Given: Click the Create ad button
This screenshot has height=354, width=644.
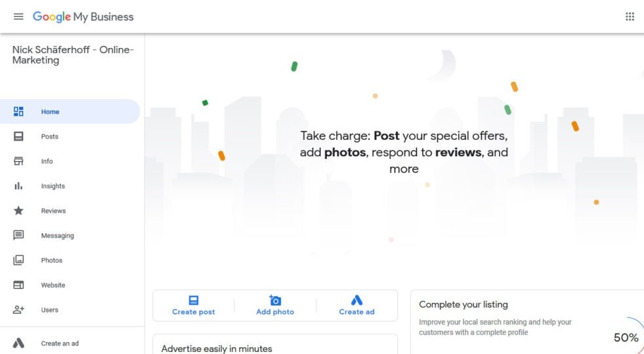Looking at the screenshot, I should [356, 305].
